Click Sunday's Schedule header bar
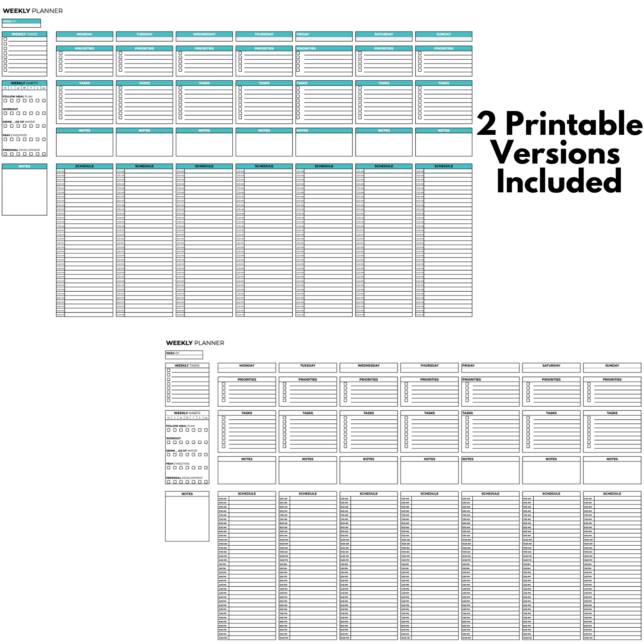The height and width of the screenshot is (644, 644). [x=444, y=166]
